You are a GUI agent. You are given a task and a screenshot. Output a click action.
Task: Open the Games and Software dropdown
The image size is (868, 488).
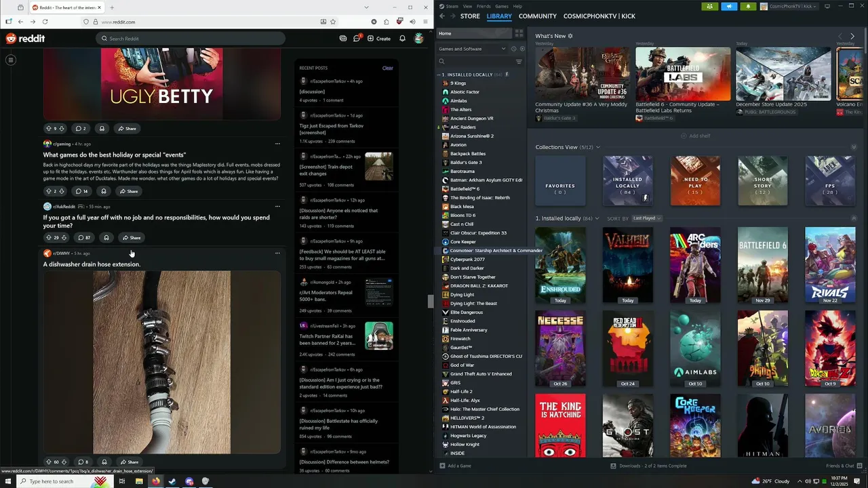pos(472,49)
